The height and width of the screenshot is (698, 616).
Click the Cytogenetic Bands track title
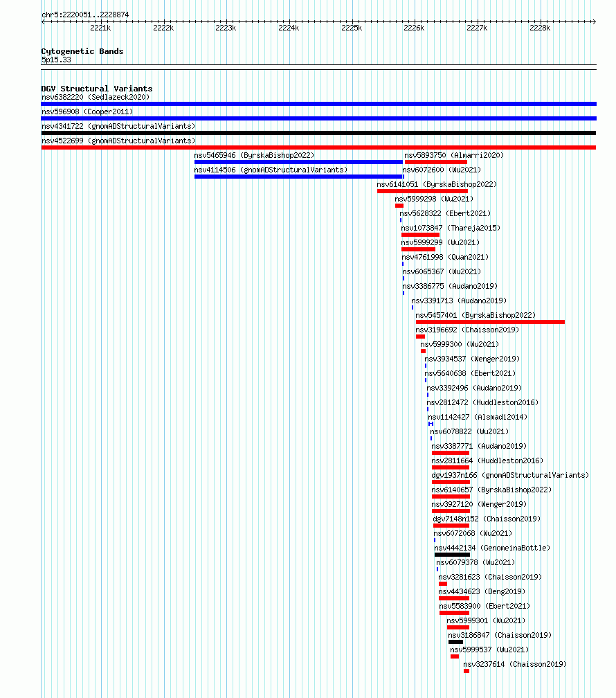click(x=82, y=51)
